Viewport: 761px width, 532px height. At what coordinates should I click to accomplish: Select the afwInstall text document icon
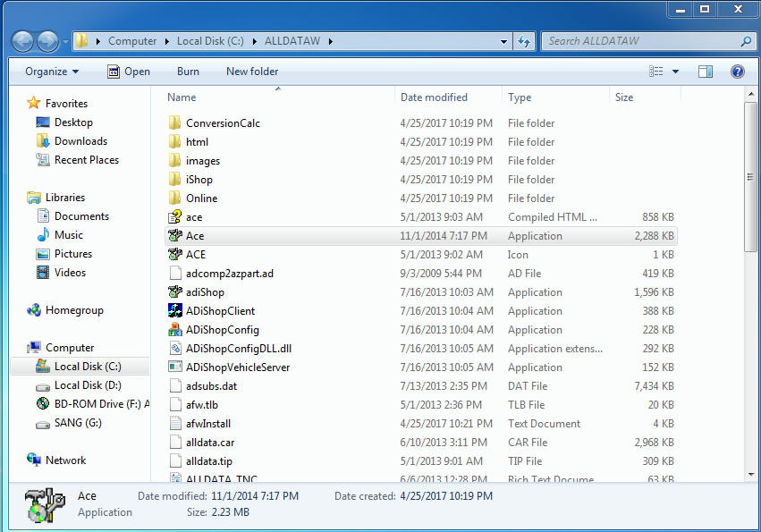coord(175,423)
